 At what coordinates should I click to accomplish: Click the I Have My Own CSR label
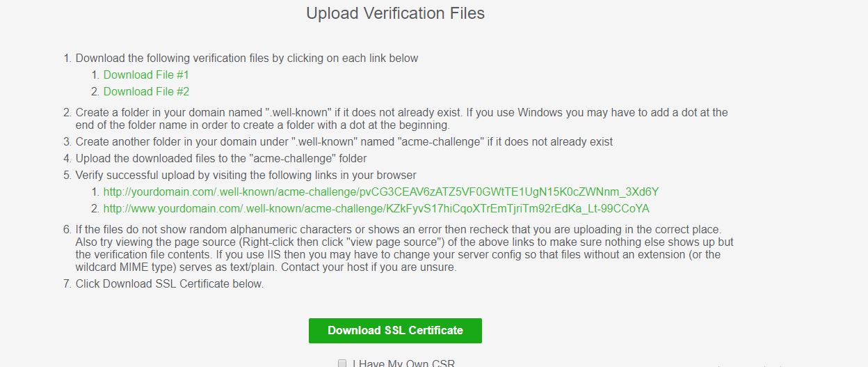coord(403,364)
